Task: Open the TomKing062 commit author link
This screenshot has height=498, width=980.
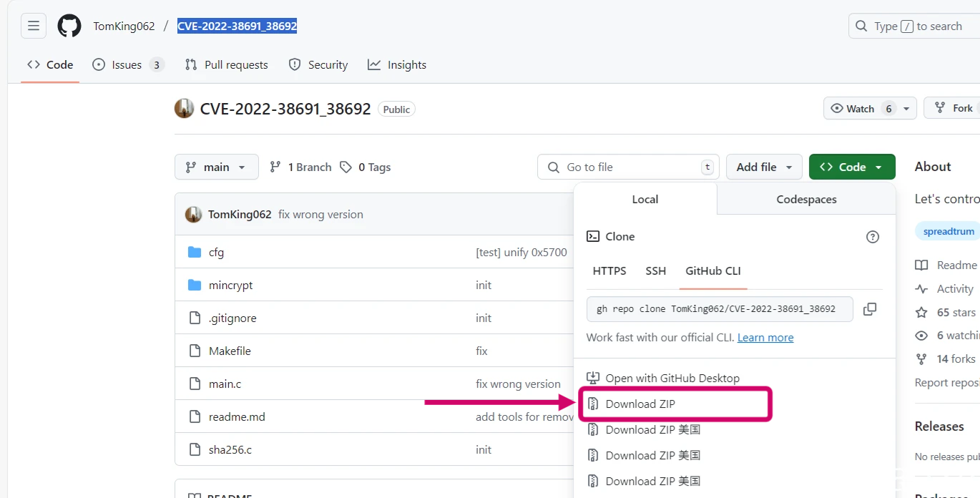Action: pyautogui.click(x=240, y=214)
